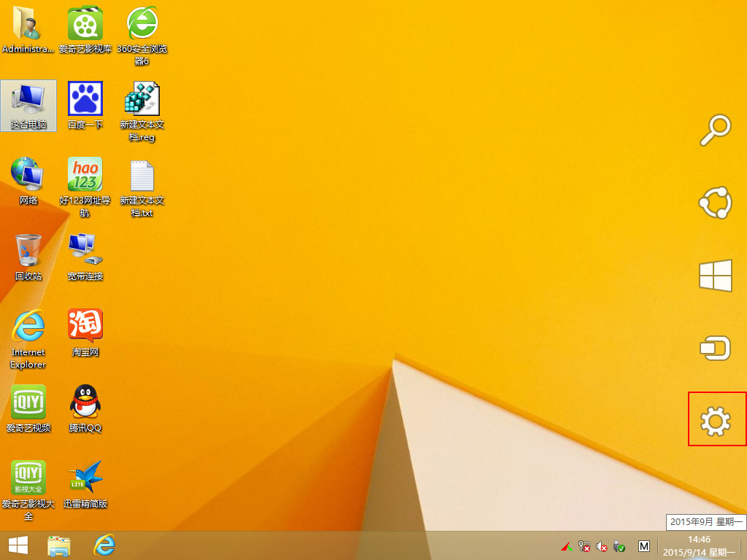This screenshot has width=747, height=560.
Task: Click the Windows Start charm
Action: click(x=715, y=275)
